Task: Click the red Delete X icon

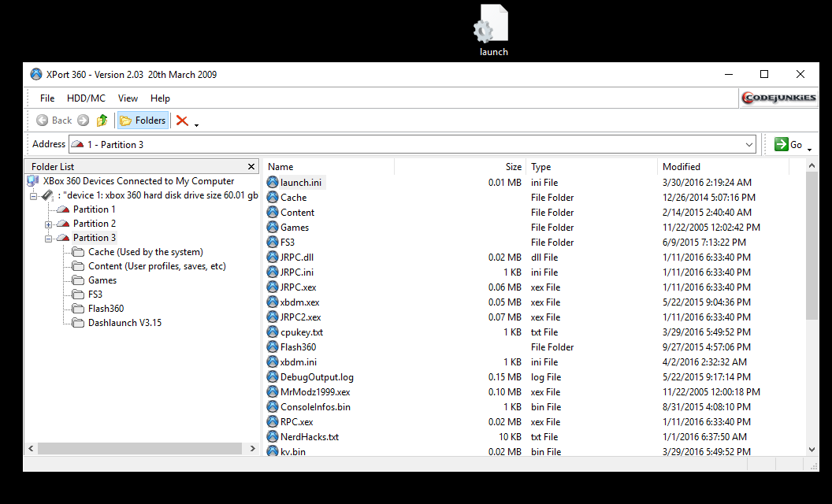Action: [x=182, y=120]
